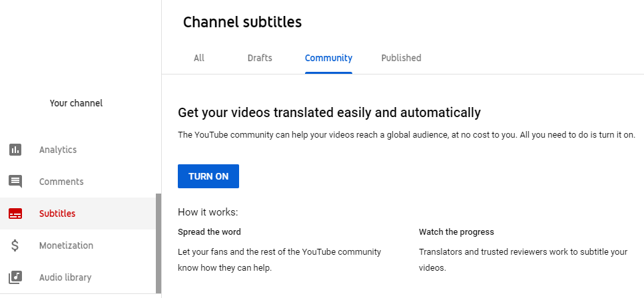Click the Comments speech bubble icon
The width and height of the screenshot is (644, 298).
click(x=15, y=182)
